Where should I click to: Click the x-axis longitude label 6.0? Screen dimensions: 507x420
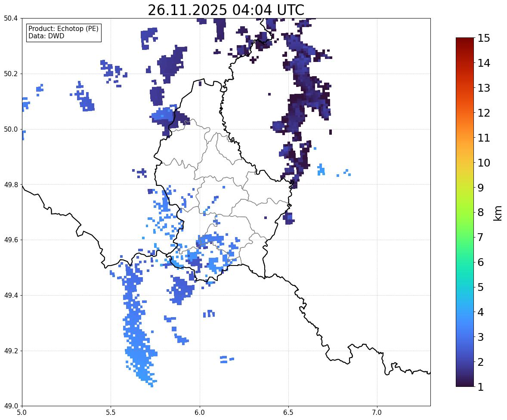(x=200, y=413)
